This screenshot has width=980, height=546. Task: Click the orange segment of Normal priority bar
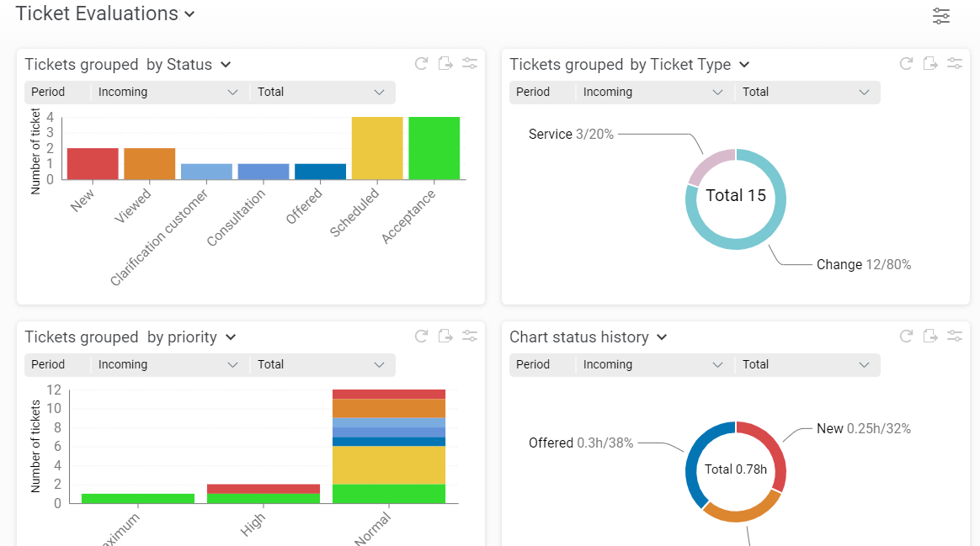pyautogui.click(x=389, y=408)
